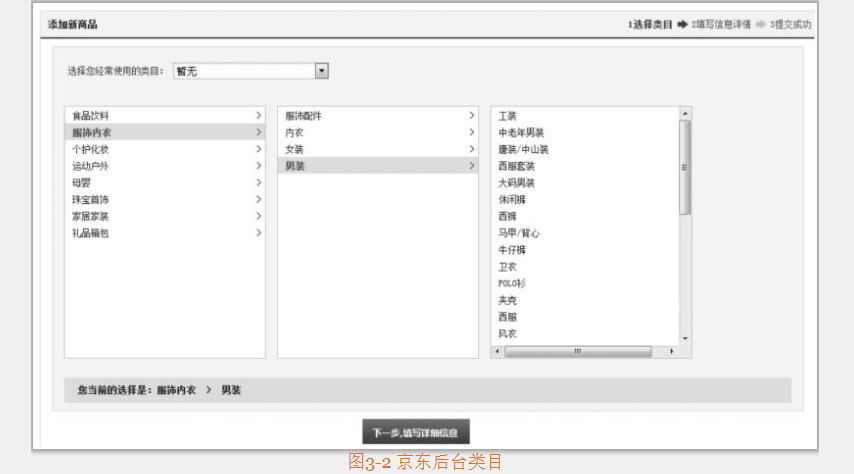Click horizontal scrollbar right arrow
This screenshot has width=854, height=474.
[x=671, y=352]
